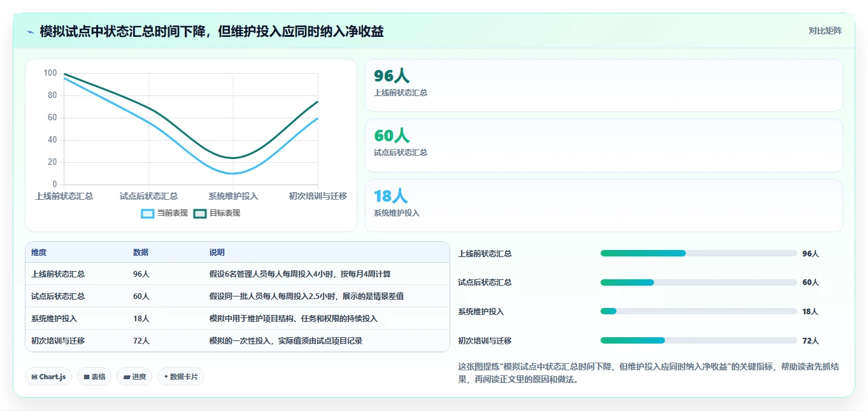The image size is (868, 411).
Task: Click the 60人 table cell
Action: click(x=141, y=296)
